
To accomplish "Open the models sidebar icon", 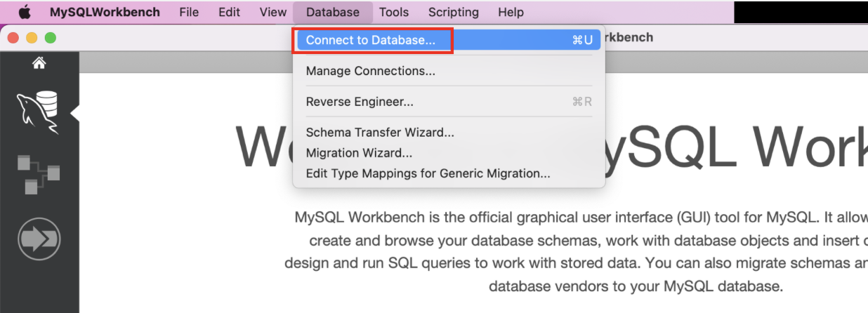I will (x=39, y=175).
